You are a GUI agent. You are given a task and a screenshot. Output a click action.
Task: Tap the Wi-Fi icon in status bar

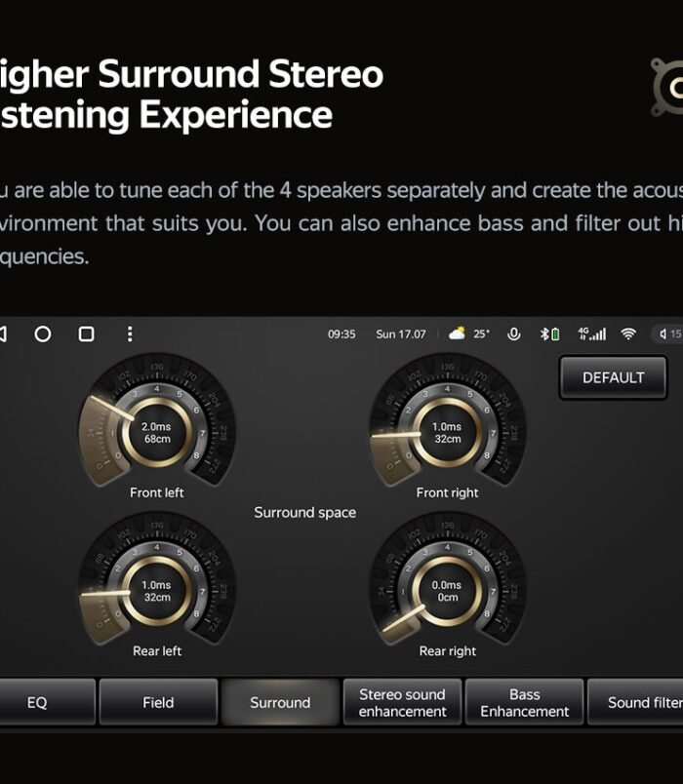point(628,334)
